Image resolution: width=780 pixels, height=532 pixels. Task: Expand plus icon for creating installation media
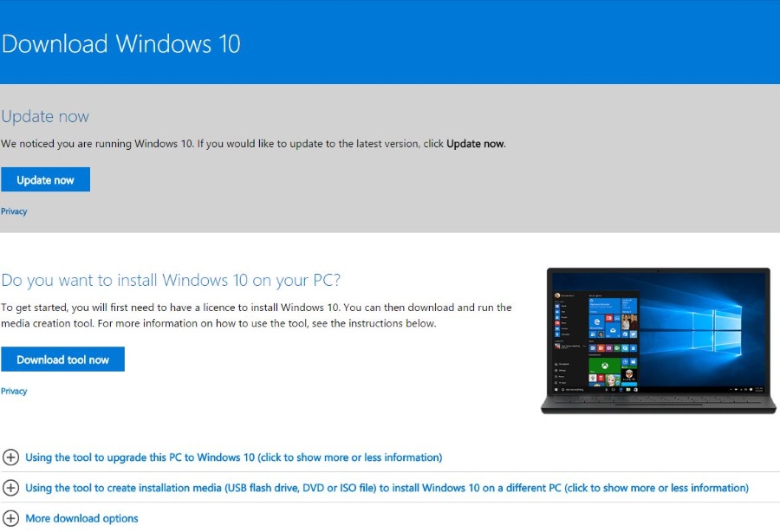[10, 488]
